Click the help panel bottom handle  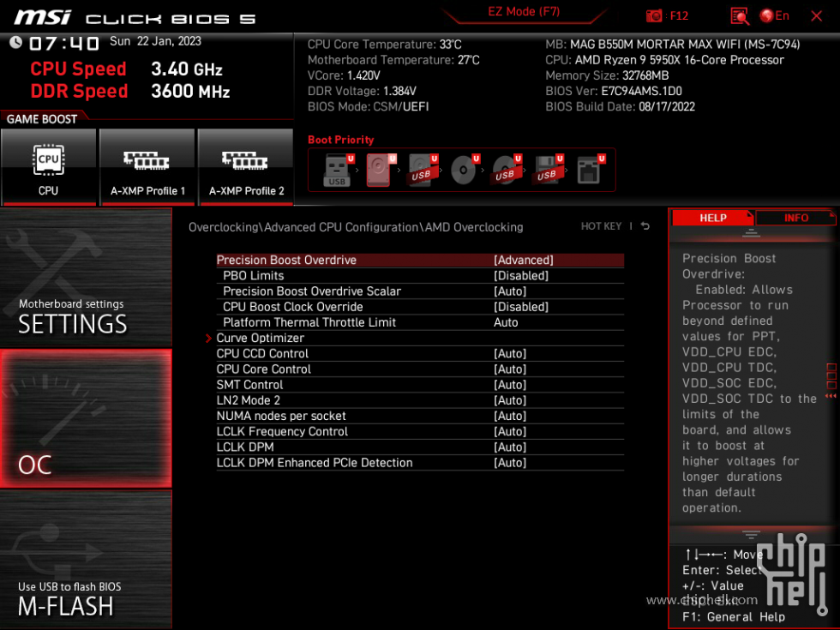(x=751, y=534)
